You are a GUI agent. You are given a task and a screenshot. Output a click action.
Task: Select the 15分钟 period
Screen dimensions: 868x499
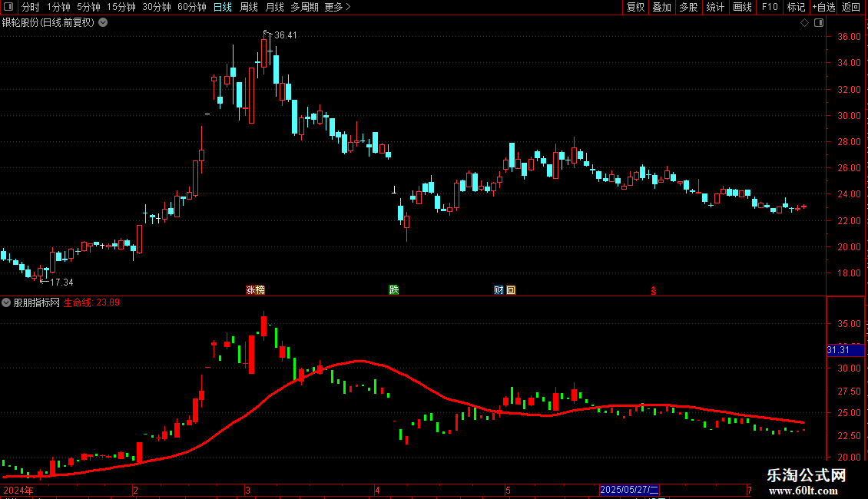pos(121,7)
